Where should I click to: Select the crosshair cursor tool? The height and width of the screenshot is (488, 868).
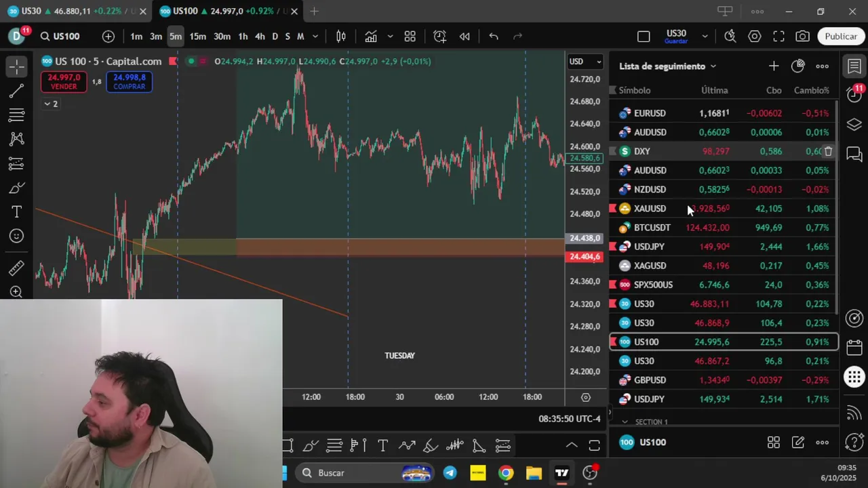tap(17, 66)
